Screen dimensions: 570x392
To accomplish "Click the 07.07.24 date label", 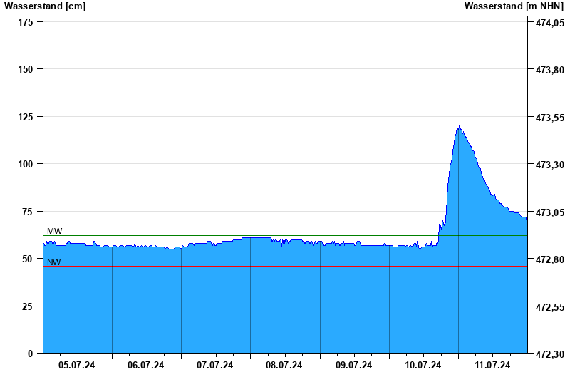I will pos(215,365).
